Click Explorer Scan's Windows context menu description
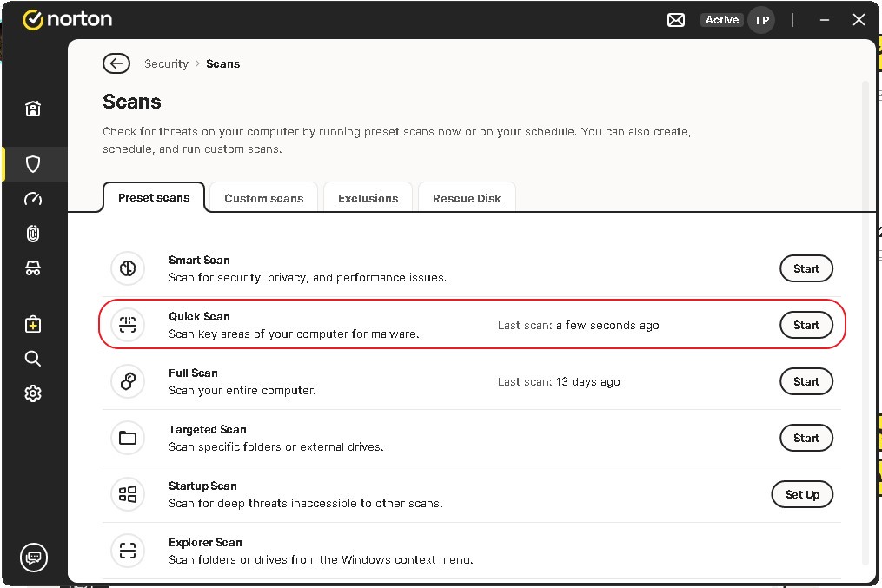Viewport: 882px width, 588px height. click(x=321, y=560)
